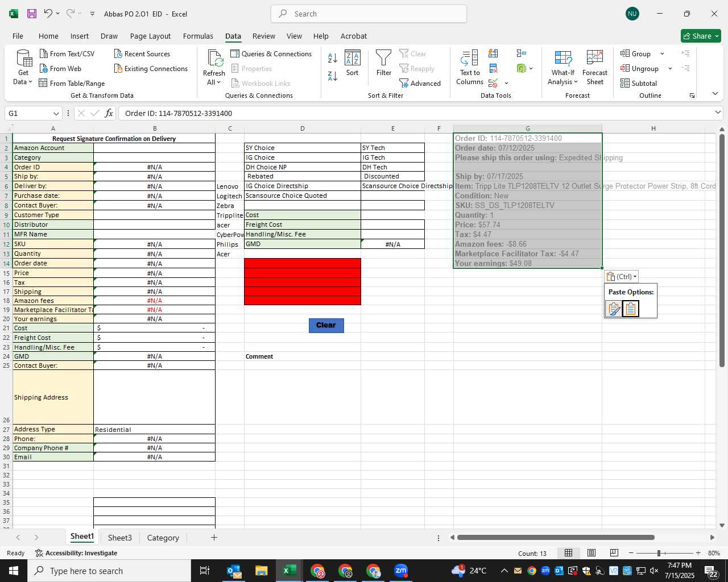The height and width of the screenshot is (582, 728).
Task: Click the Search box
Action: (369, 14)
